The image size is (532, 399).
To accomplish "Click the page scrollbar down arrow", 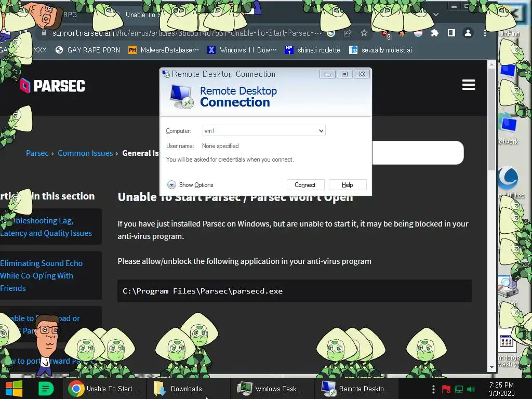I will pyautogui.click(x=491, y=367).
